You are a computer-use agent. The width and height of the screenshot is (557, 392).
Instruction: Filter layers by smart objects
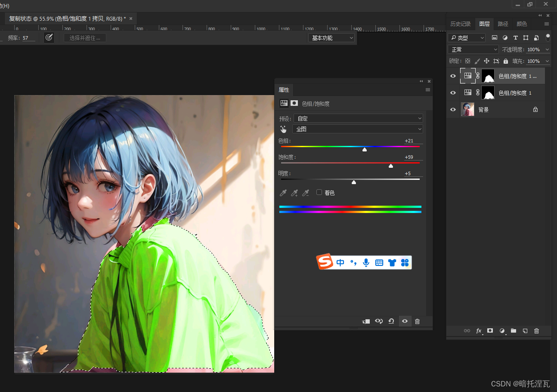(x=536, y=38)
